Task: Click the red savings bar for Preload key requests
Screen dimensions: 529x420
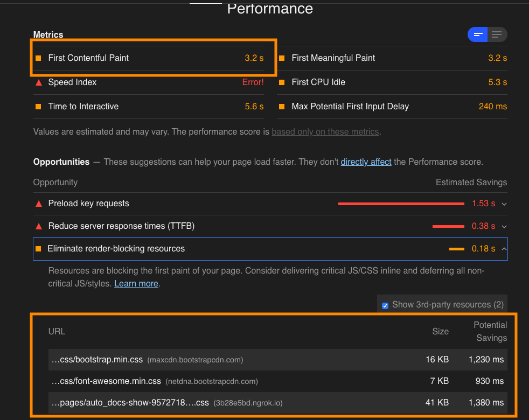Action: pos(401,204)
